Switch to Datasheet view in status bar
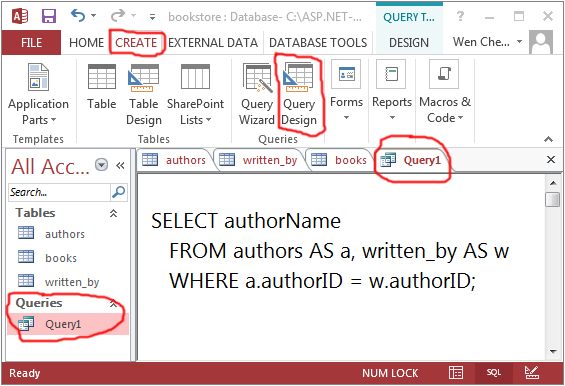 [x=456, y=373]
